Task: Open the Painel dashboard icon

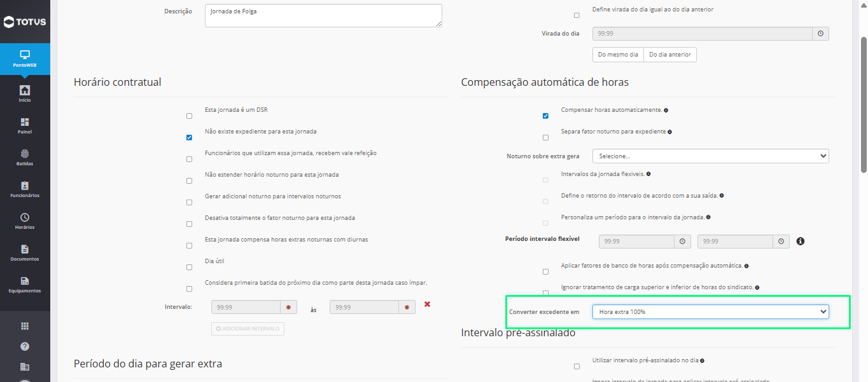Action: [x=25, y=122]
